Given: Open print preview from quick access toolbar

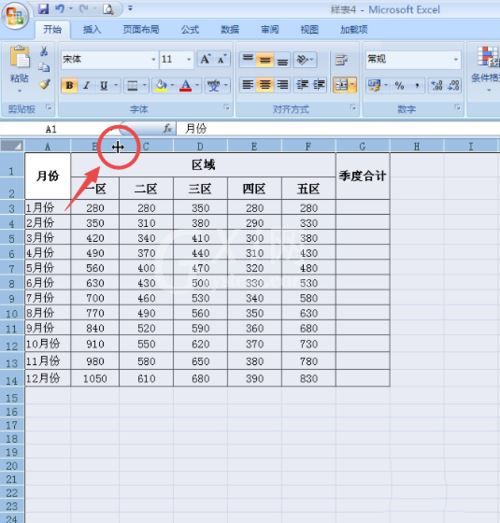Looking at the screenshot, I should 108,9.
